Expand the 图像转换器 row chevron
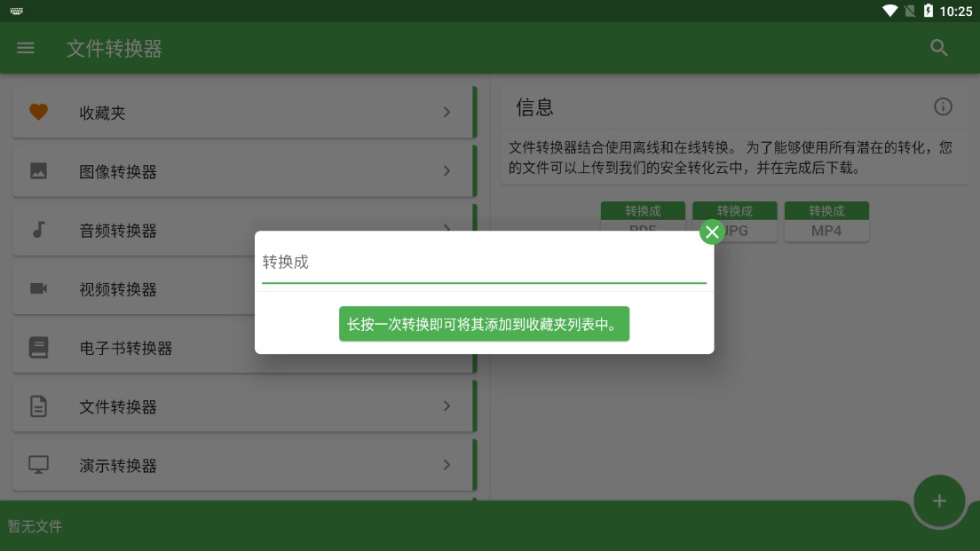 [447, 170]
